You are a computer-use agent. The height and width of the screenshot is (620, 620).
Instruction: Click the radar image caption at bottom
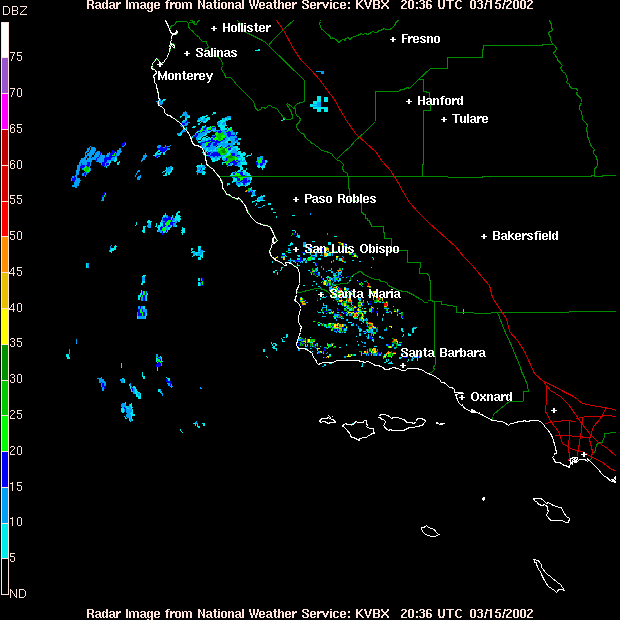coord(310,613)
